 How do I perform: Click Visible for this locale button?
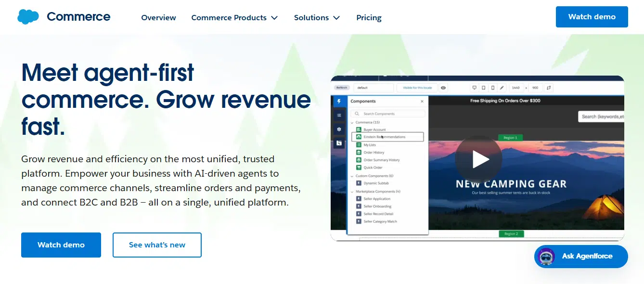(417, 88)
